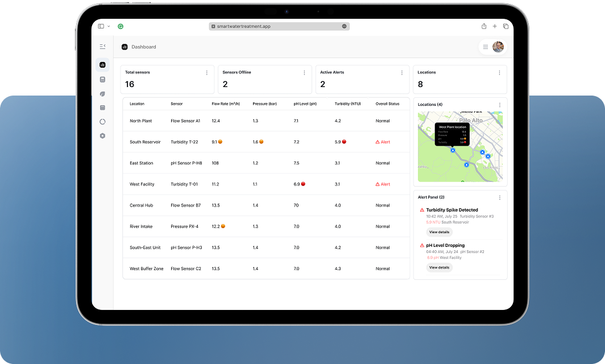Open settings hexagon icon in sidebar
The width and height of the screenshot is (605, 364).
coord(102,136)
